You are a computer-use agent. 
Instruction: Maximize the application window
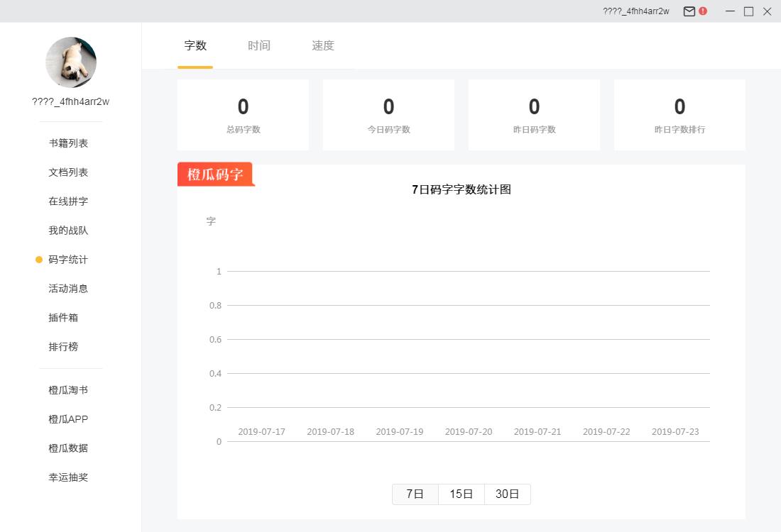(x=748, y=11)
